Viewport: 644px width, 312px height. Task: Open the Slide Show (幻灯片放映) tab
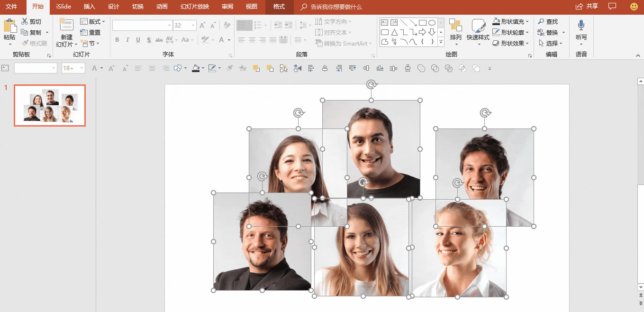194,7
